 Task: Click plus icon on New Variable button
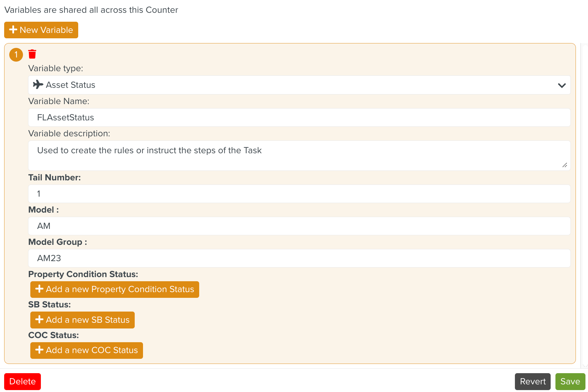tap(13, 30)
